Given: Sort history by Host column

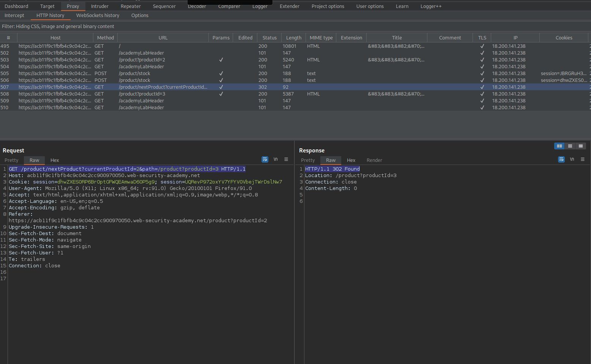Looking at the screenshot, I should [55, 38].
